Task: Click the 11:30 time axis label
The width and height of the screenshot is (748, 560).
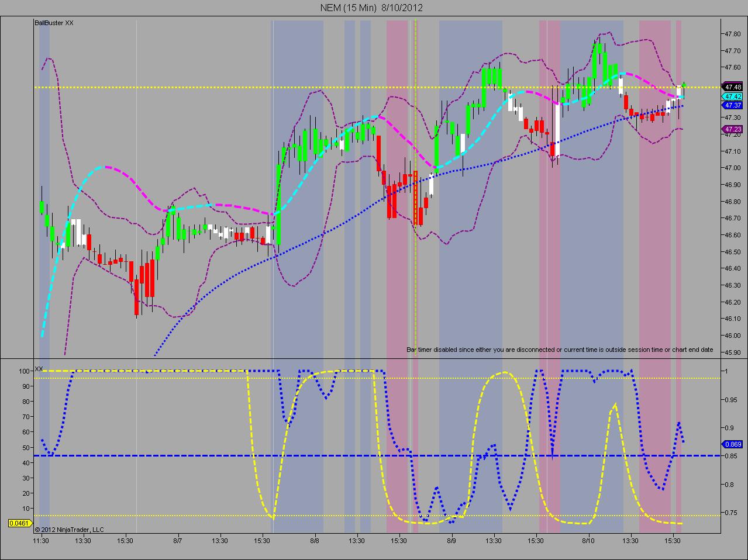Action: coord(40,541)
